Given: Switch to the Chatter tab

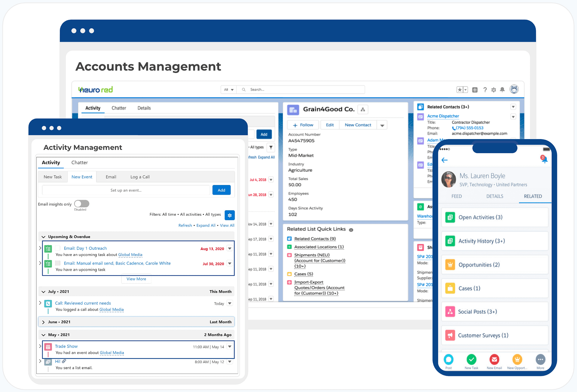Looking at the screenshot, I should point(79,163).
